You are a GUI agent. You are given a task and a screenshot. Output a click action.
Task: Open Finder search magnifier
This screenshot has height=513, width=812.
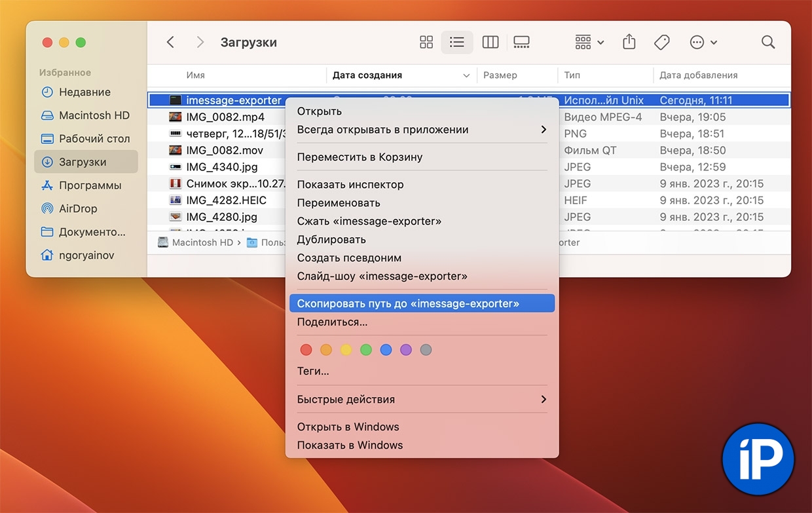[768, 43]
